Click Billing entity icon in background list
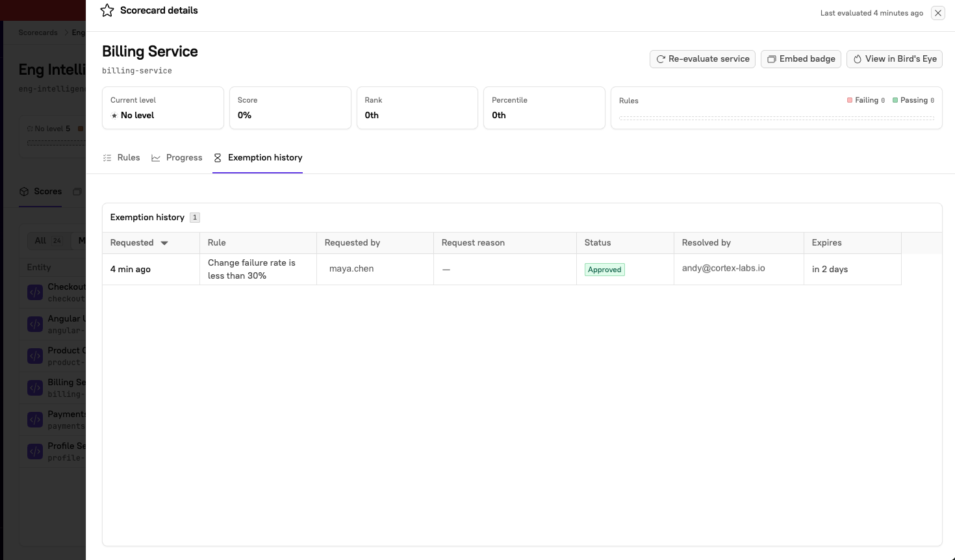The height and width of the screenshot is (560, 955). tap(35, 388)
